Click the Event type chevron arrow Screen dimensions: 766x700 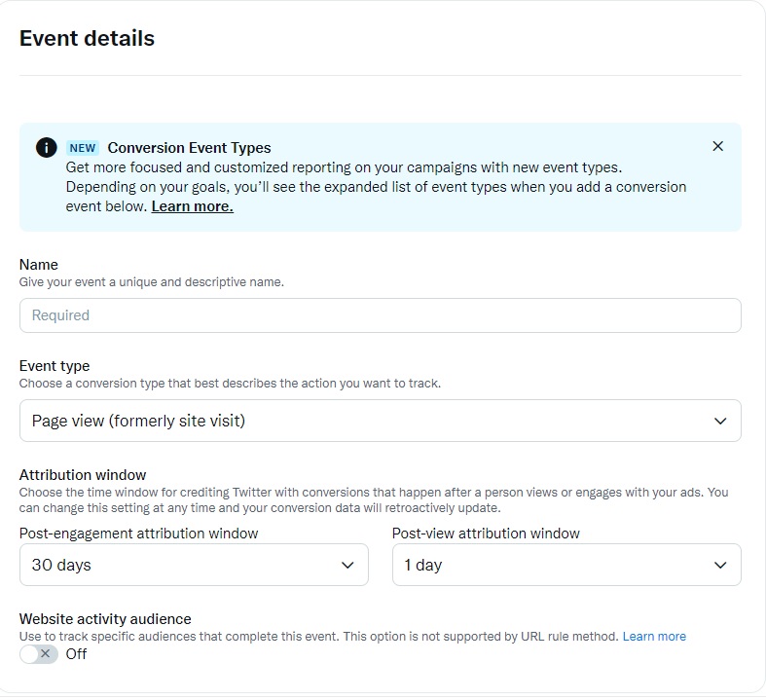tap(720, 421)
